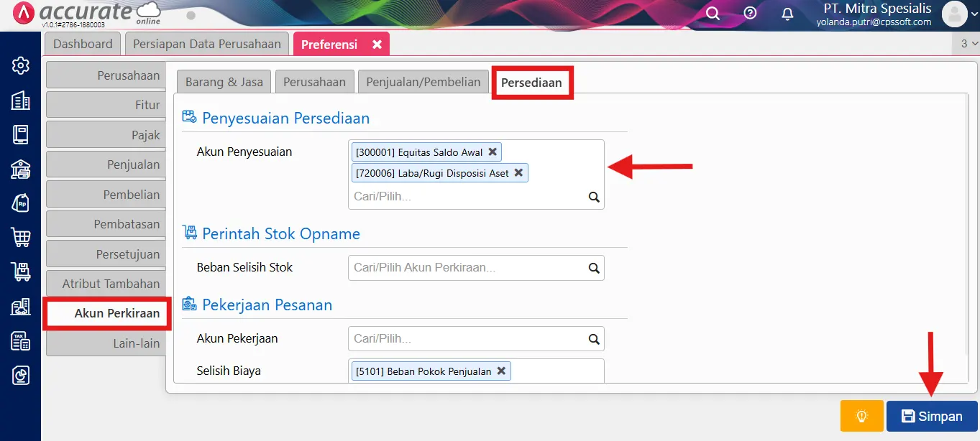Viewport: 980px width, 441px height.
Task: Open Perusahaan in the left preference menu
Action: (x=105, y=75)
